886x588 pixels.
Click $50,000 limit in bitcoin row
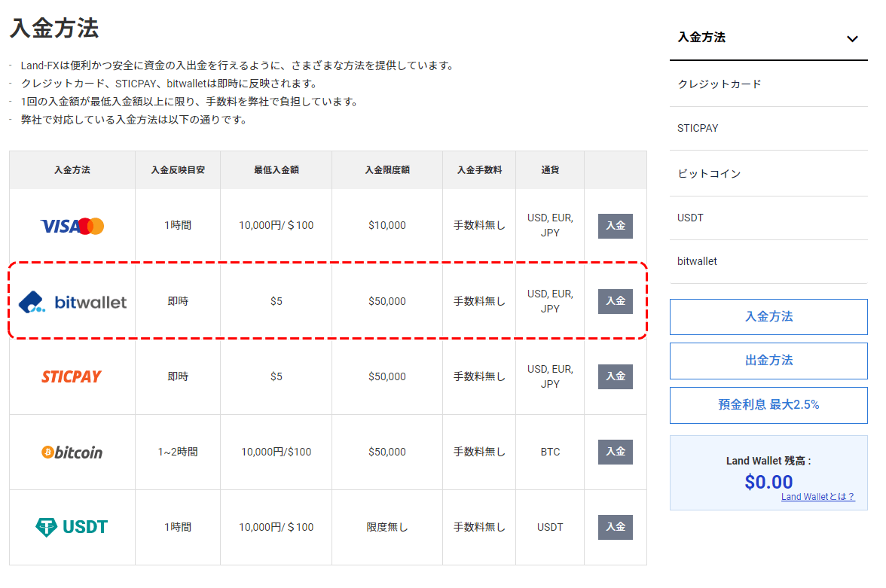click(x=387, y=452)
